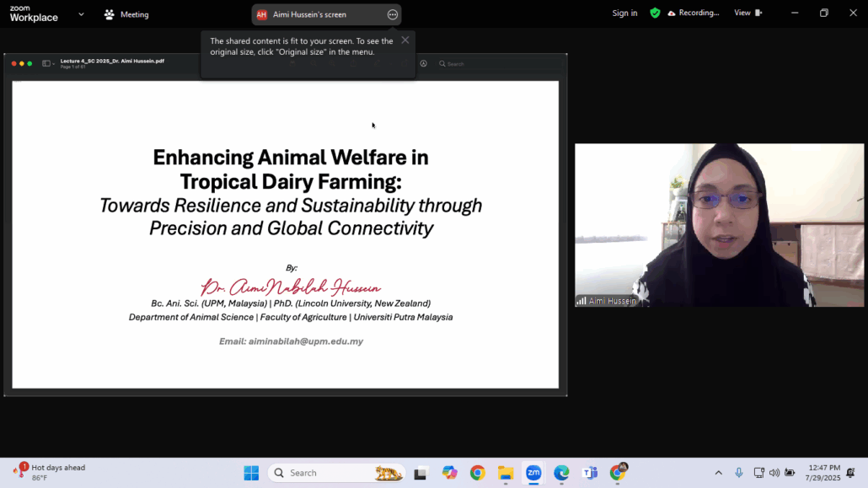Open screen share options ellipsis menu
Screen dimensions: 868x488
(x=393, y=14)
